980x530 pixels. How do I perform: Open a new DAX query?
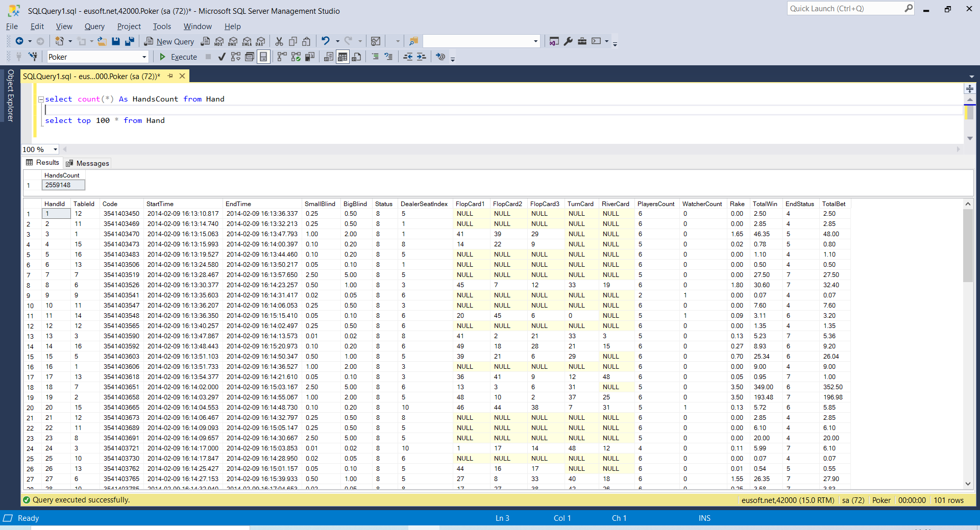coord(260,41)
